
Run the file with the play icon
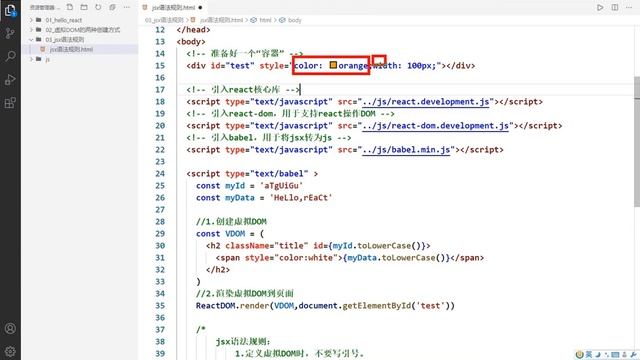(x=600, y=7)
